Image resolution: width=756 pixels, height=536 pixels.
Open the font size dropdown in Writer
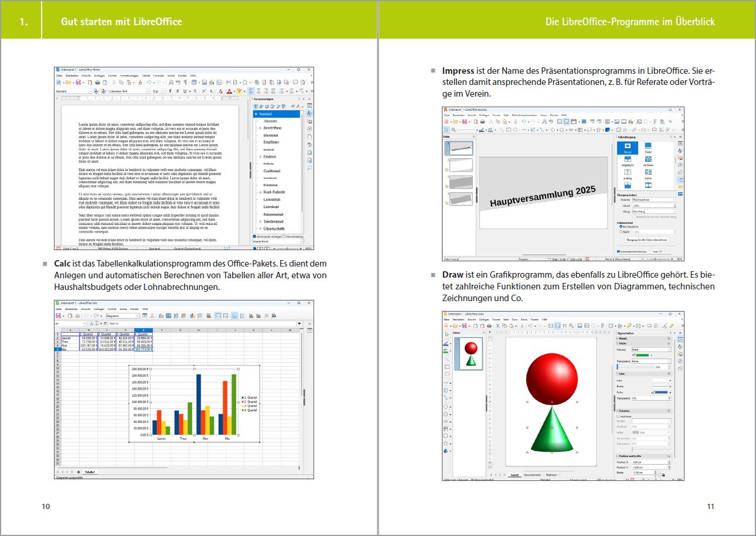(163, 91)
